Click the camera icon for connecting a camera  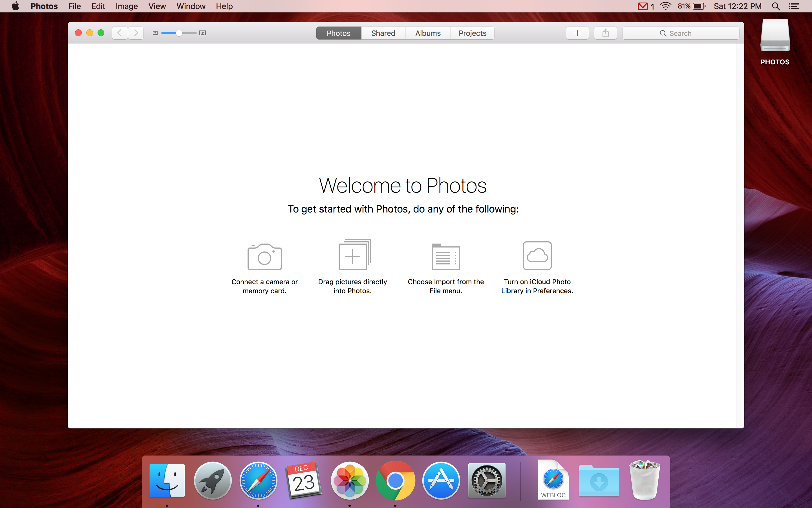pyautogui.click(x=264, y=257)
